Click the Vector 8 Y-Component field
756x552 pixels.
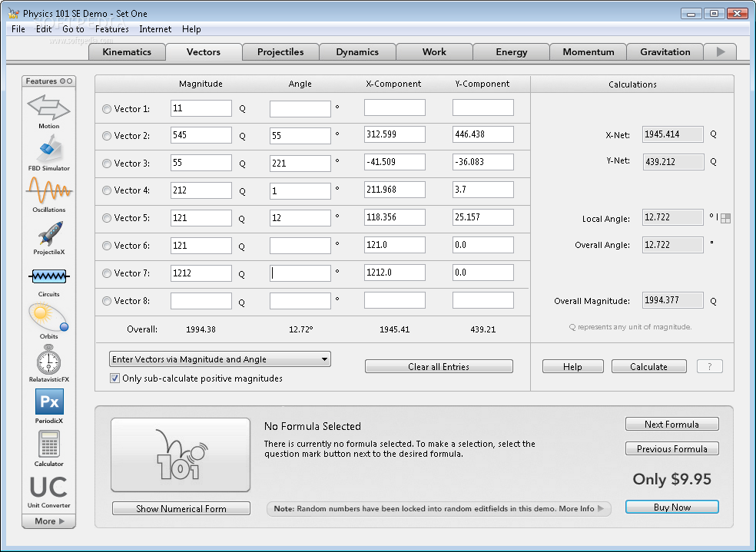(483, 300)
